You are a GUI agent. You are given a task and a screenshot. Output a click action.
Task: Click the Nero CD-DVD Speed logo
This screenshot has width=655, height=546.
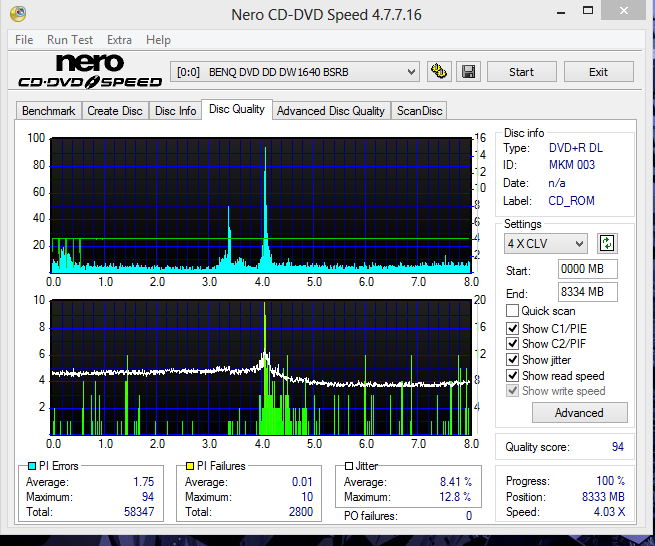tap(90, 71)
